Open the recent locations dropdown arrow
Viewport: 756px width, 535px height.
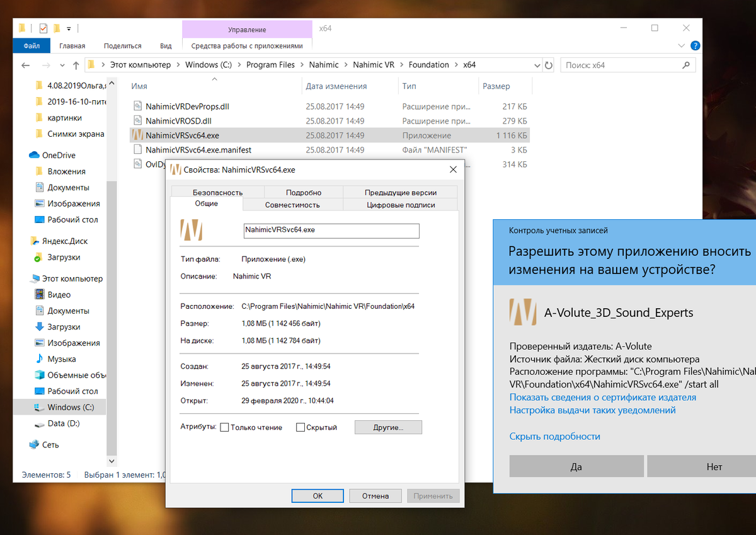62,65
